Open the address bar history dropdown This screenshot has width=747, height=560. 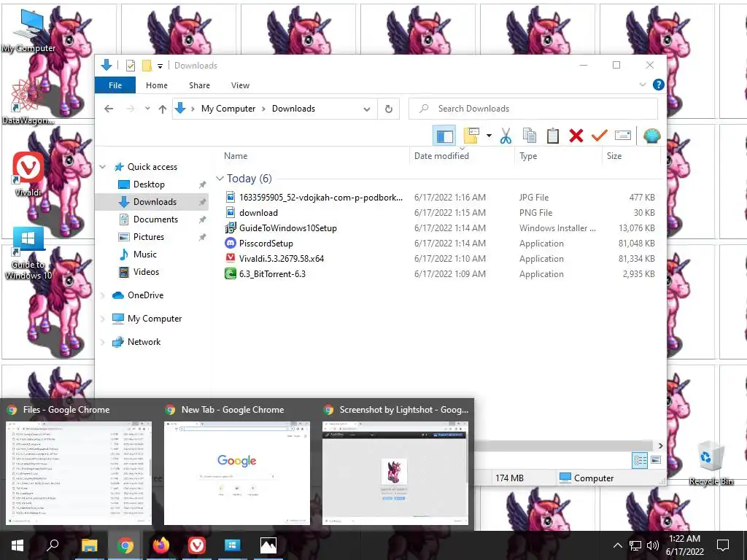coord(367,109)
